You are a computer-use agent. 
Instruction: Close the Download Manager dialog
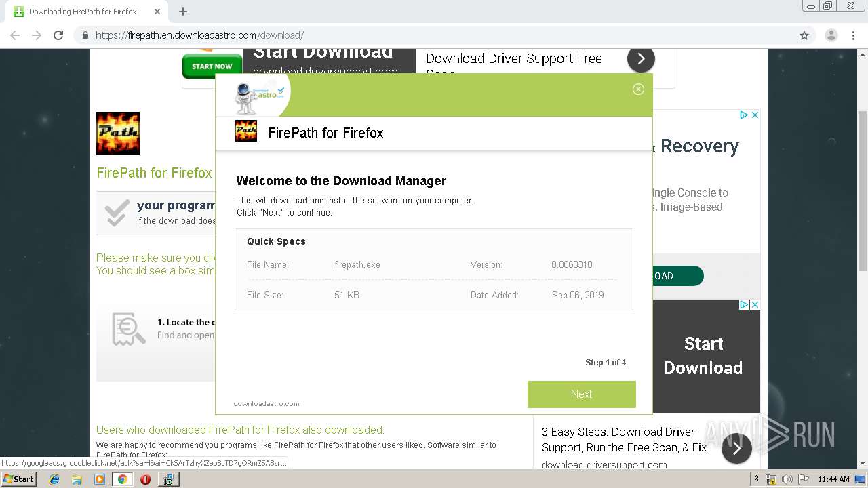pos(638,89)
